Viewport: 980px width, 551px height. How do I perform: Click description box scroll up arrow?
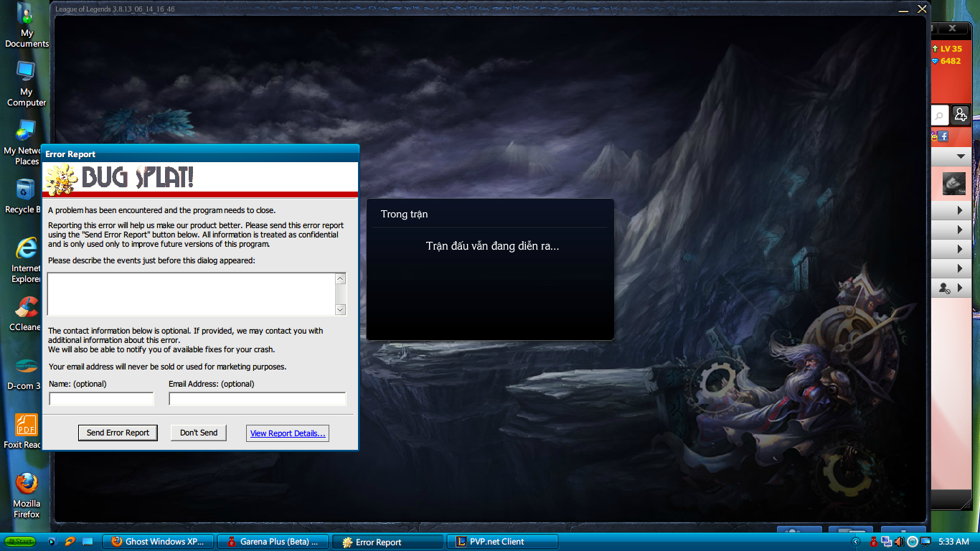tap(341, 278)
